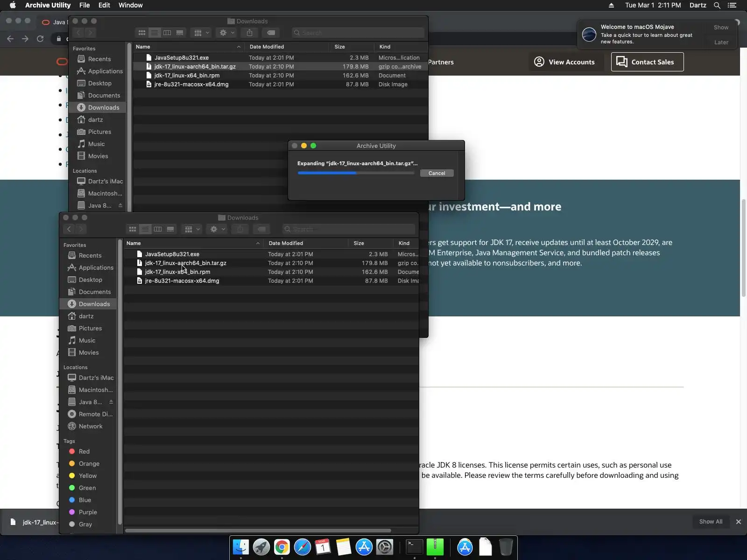This screenshot has height=560, width=747.
Task: Cancel the archive expansion
Action: [437, 173]
